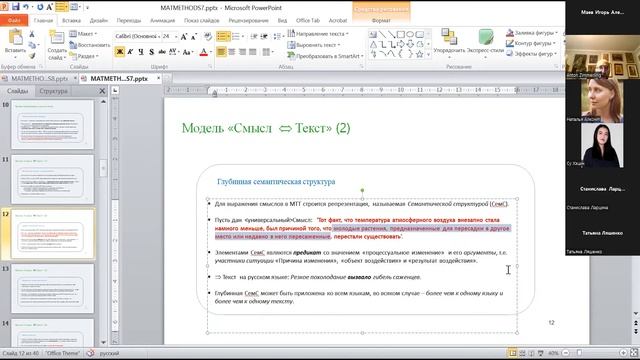Apply text shadow with S icon
Image resolution: width=640 pixels, height=360 pixels.
[151, 52]
